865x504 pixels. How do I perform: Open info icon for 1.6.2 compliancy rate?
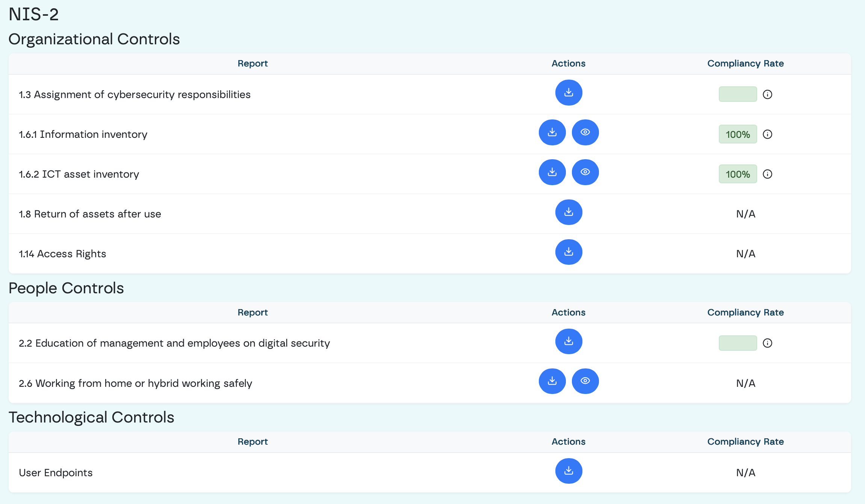[x=767, y=174]
